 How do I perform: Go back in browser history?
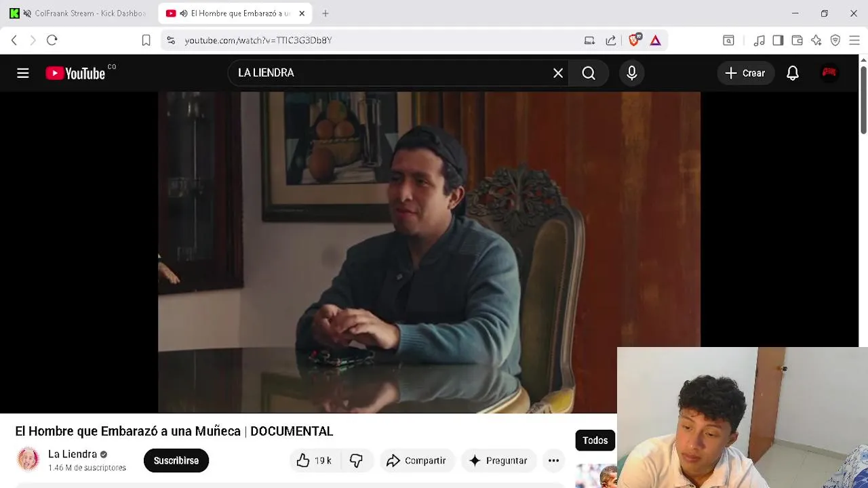14,41
